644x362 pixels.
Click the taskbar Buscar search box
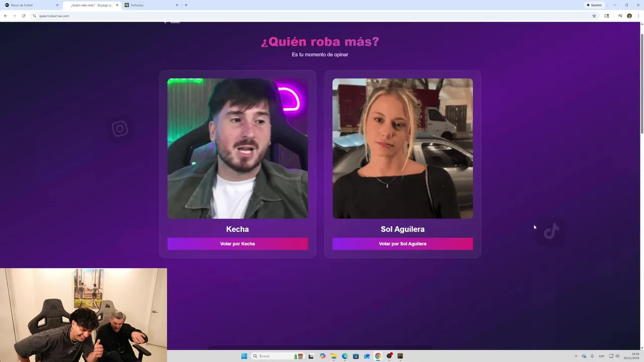(279, 356)
